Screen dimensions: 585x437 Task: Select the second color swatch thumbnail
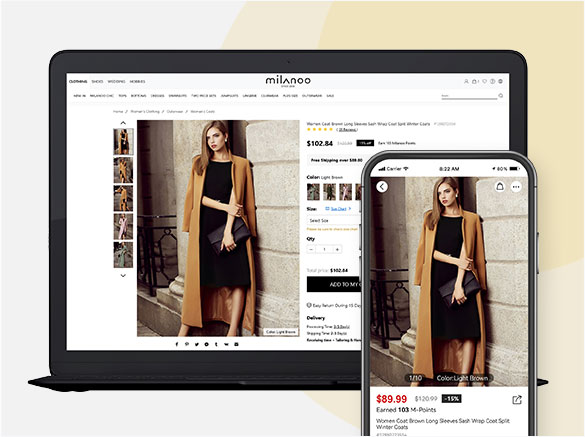pos(329,192)
